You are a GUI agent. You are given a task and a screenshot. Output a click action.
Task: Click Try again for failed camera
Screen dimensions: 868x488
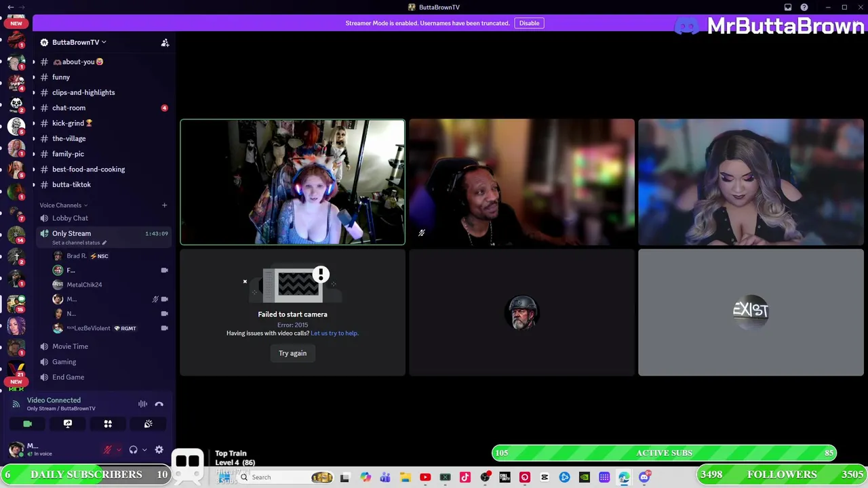[292, 353]
